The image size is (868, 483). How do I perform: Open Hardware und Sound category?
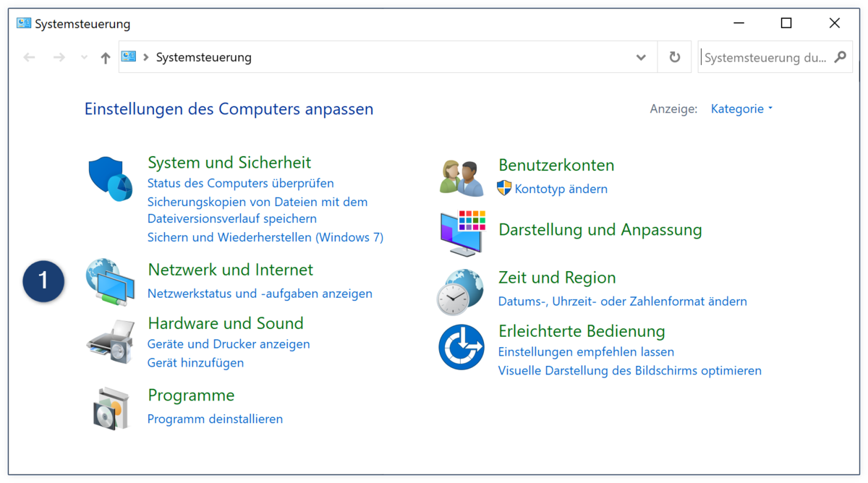coord(226,323)
